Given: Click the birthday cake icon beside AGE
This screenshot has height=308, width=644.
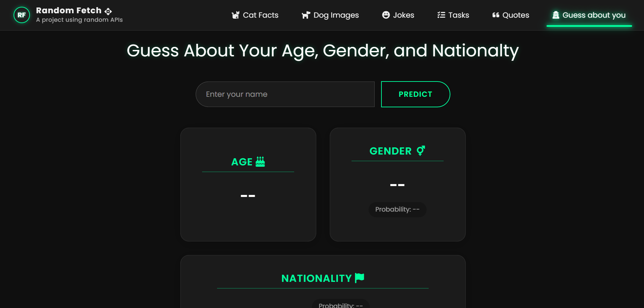Looking at the screenshot, I should coord(260,162).
